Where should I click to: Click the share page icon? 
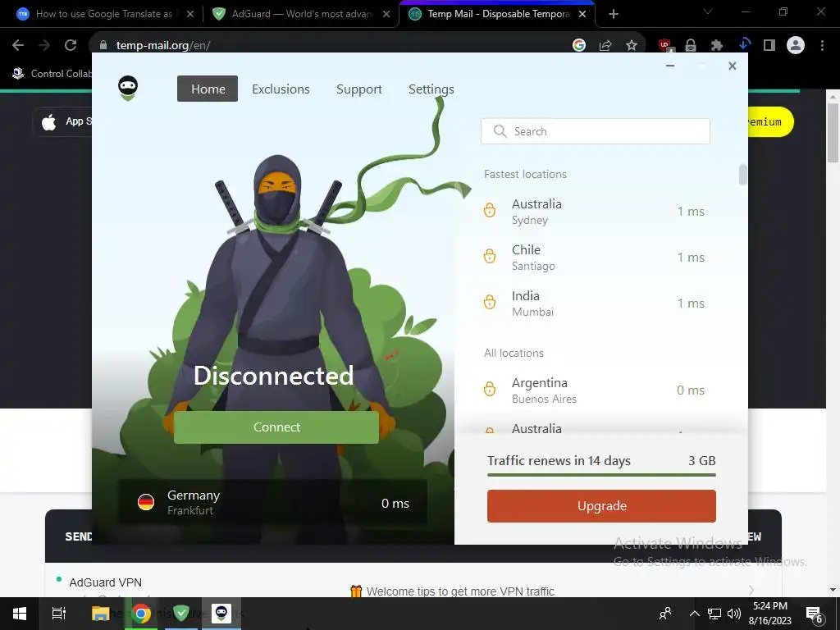click(605, 46)
